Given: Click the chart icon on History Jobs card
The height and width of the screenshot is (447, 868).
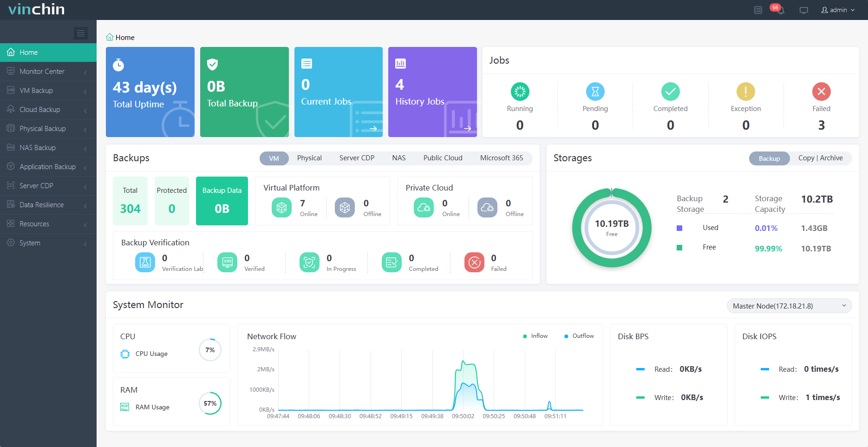Looking at the screenshot, I should click(400, 64).
